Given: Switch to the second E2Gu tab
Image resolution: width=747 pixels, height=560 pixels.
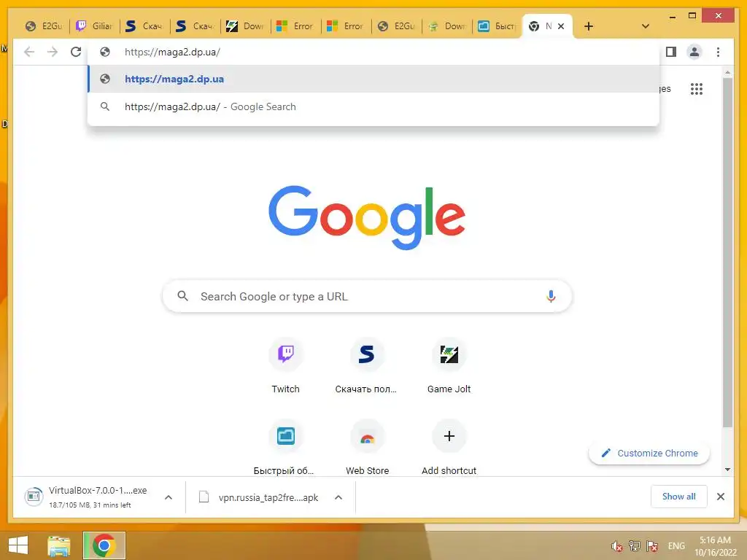Looking at the screenshot, I should click(396, 26).
